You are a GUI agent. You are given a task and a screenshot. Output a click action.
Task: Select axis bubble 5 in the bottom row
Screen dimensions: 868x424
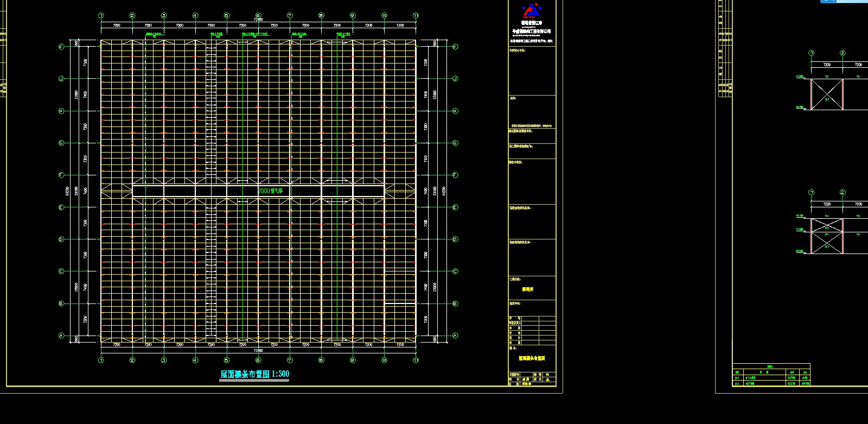[227, 360]
